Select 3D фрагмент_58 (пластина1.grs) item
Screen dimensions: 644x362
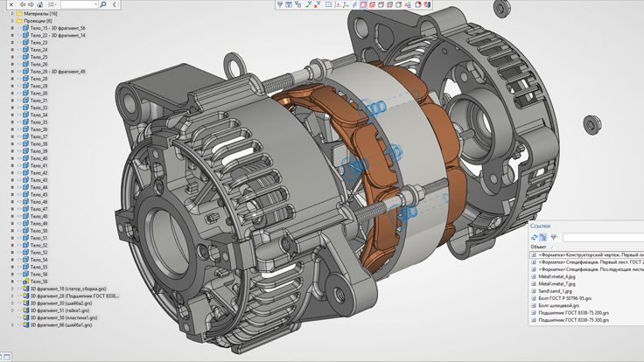(x=64, y=317)
